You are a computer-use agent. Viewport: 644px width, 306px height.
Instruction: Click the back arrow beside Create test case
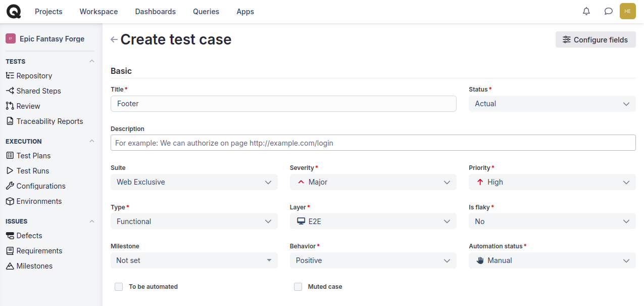coord(114,39)
